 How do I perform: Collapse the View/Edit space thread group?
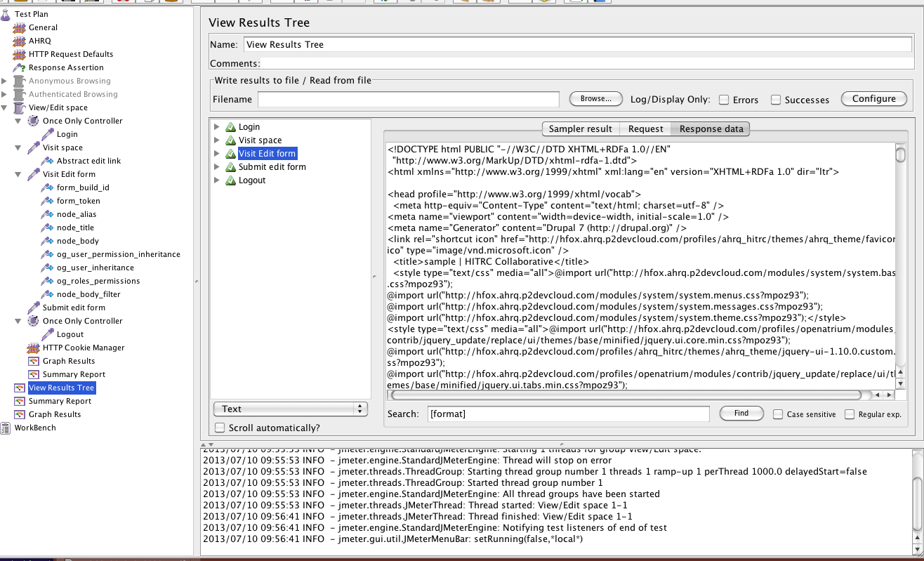[5, 107]
